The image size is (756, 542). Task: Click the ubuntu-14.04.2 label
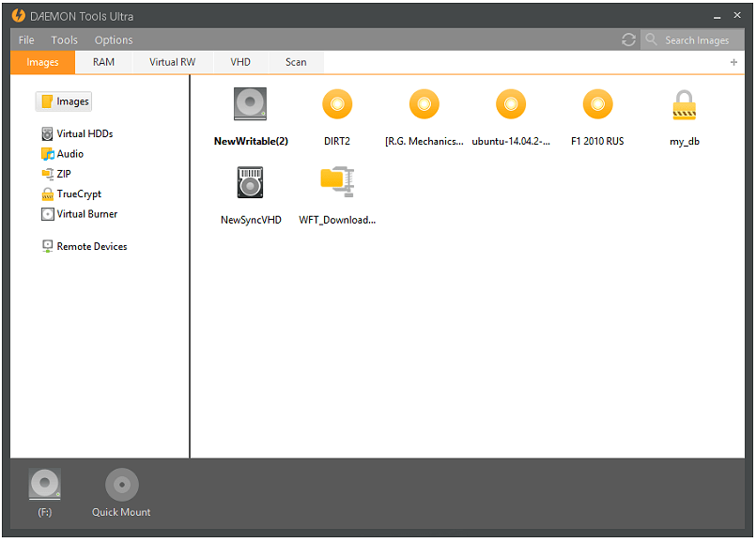(511, 141)
